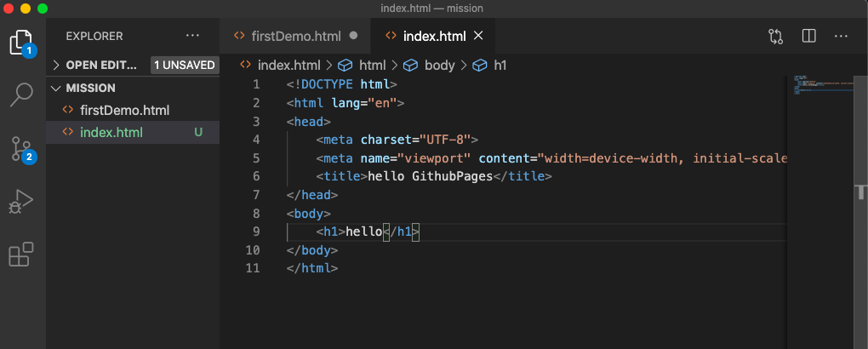Open editor more actions ellipsis
This screenshot has width=868, height=349.
pyautogui.click(x=841, y=36)
